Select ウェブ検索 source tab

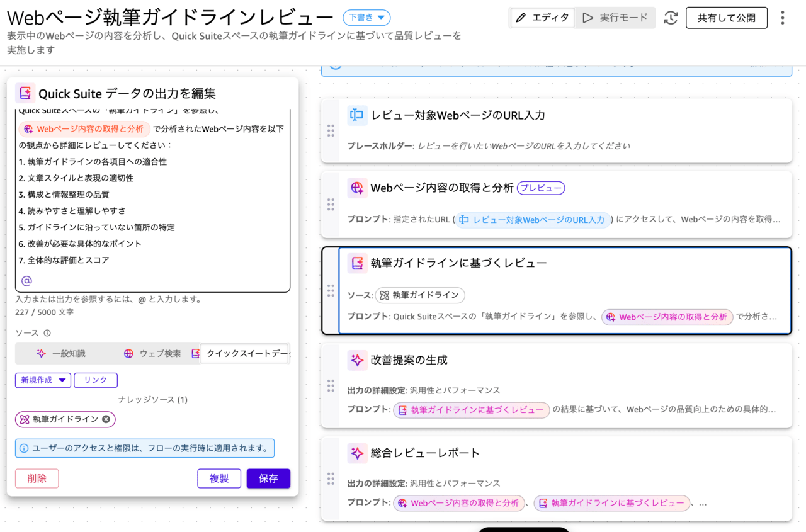(152, 354)
